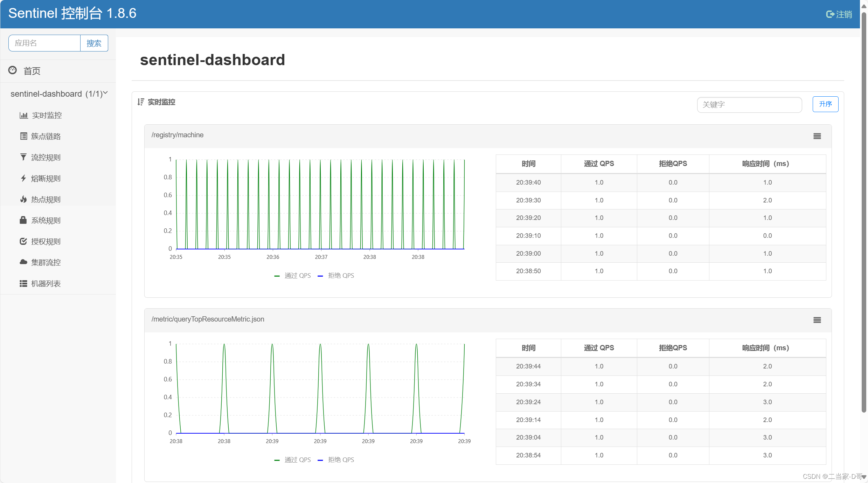Select the 20:39:24 time cell
Screen dimensions: 868x483
pyautogui.click(x=528, y=402)
